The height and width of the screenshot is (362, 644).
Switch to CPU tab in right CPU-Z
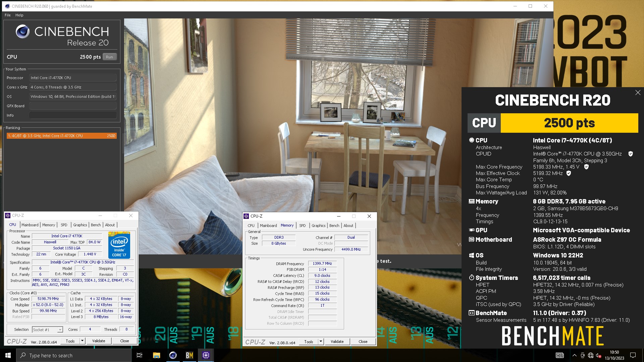point(251,226)
